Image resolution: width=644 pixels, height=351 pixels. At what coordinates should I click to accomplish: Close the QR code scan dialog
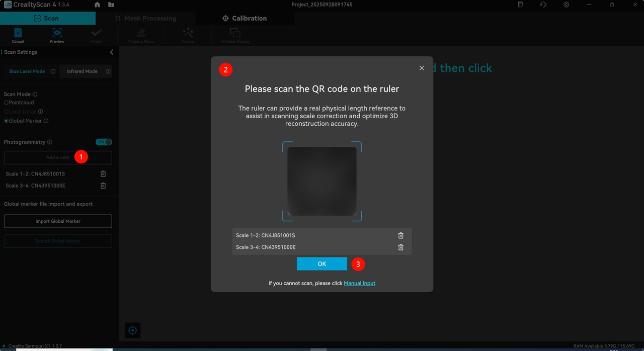(x=422, y=68)
